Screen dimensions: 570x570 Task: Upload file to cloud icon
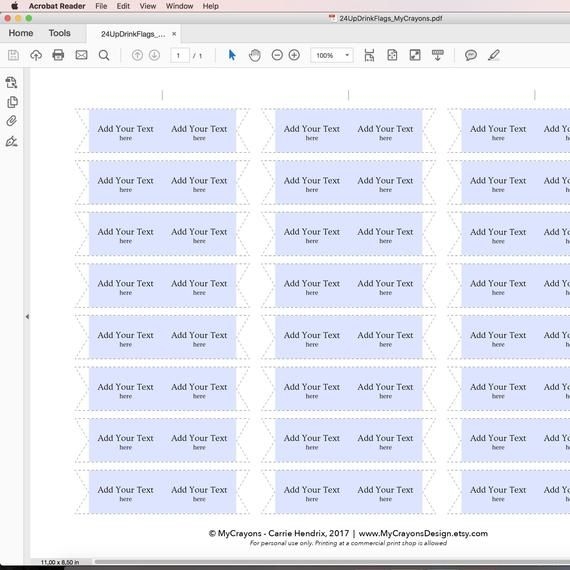click(36, 55)
